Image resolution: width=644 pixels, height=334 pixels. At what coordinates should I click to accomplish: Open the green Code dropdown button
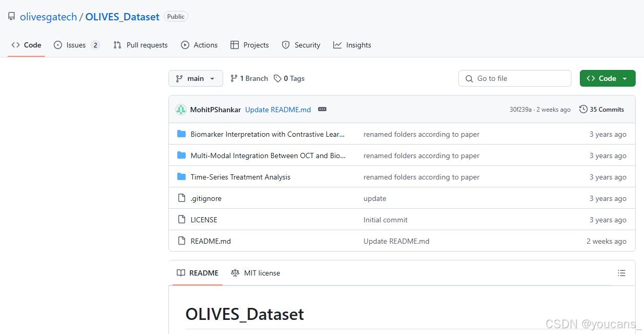607,78
